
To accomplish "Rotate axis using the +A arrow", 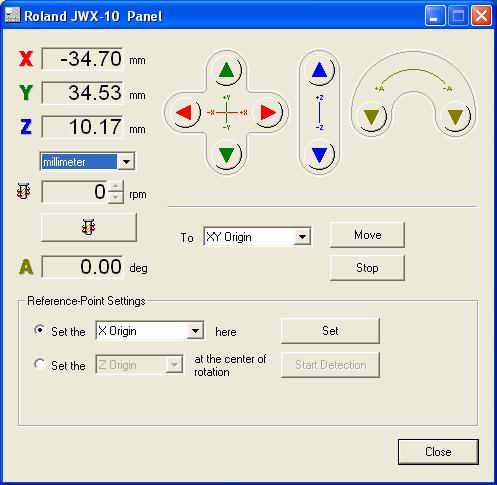I will coord(372,117).
